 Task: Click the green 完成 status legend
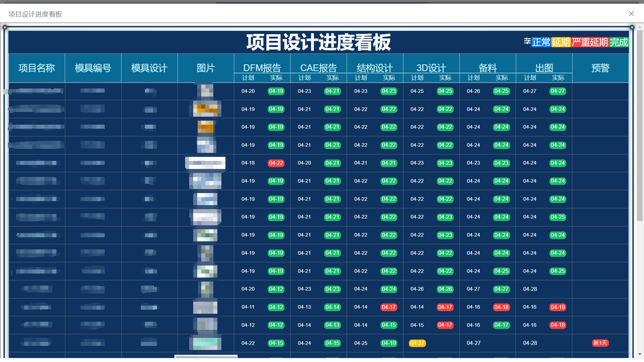point(619,42)
